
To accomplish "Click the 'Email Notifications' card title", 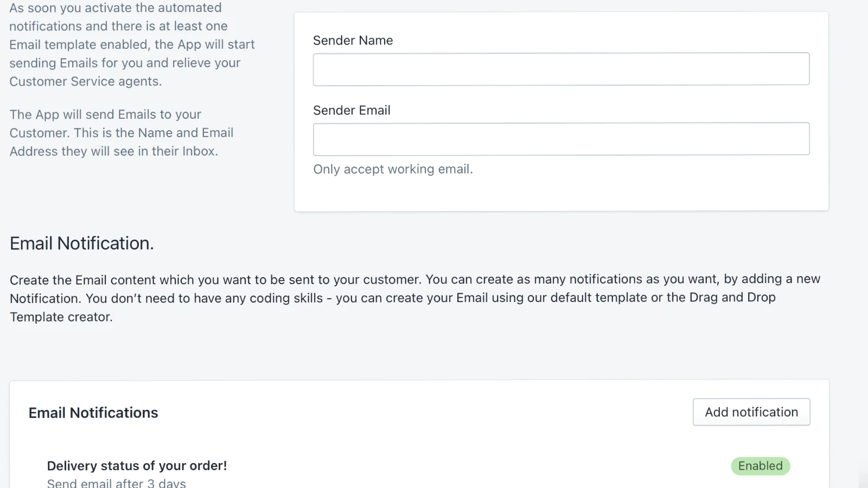I will pyautogui.click(x=93, y=413).
